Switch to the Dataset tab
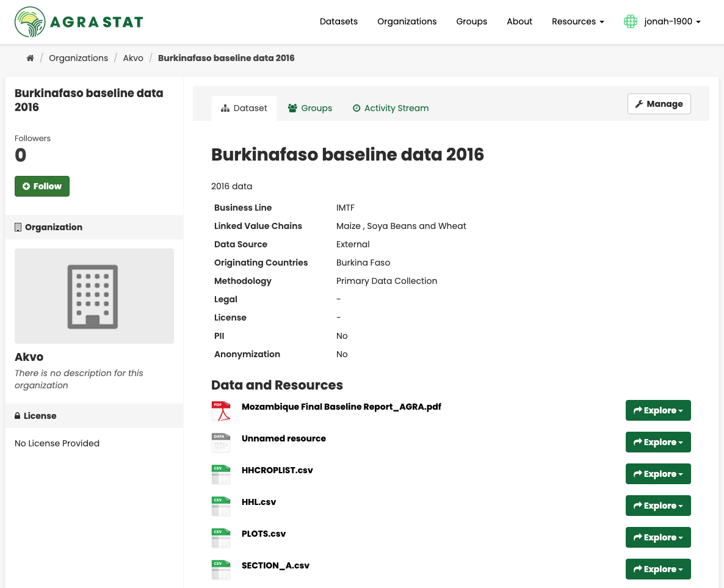 [x=244, y=109]
